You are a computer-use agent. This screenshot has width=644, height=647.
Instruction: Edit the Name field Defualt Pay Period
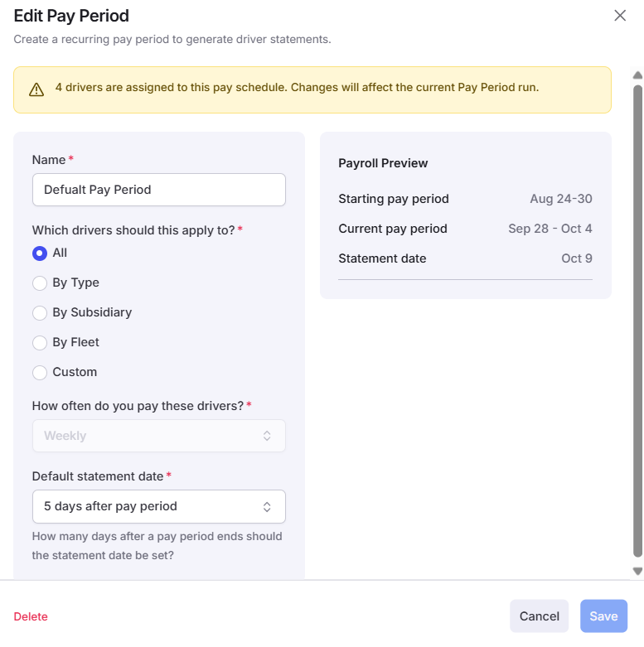[x=159, y=190]
